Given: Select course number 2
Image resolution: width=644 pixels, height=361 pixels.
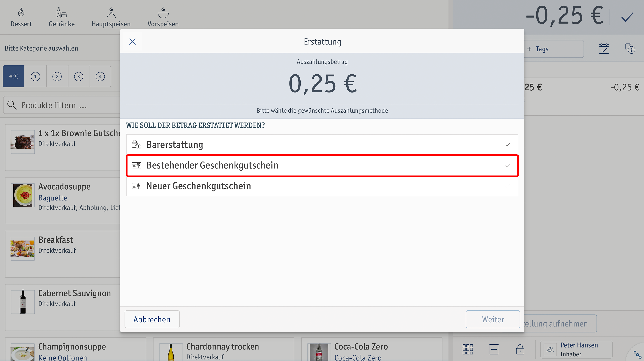Looking at the screenshot, I should click(x=57, y=76).
